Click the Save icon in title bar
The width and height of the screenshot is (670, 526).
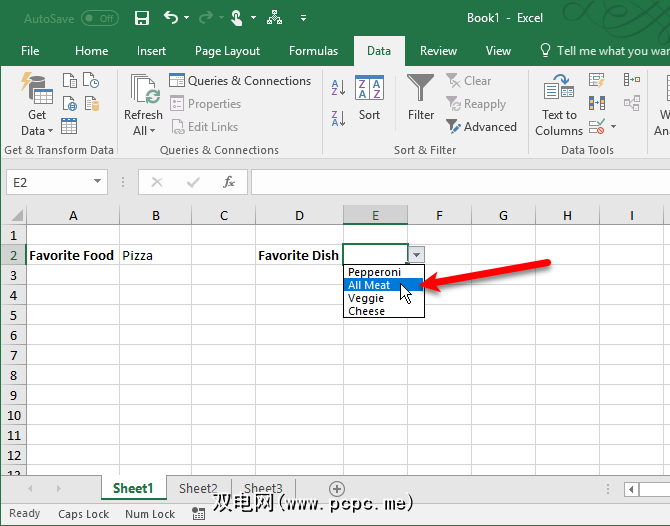142,18
